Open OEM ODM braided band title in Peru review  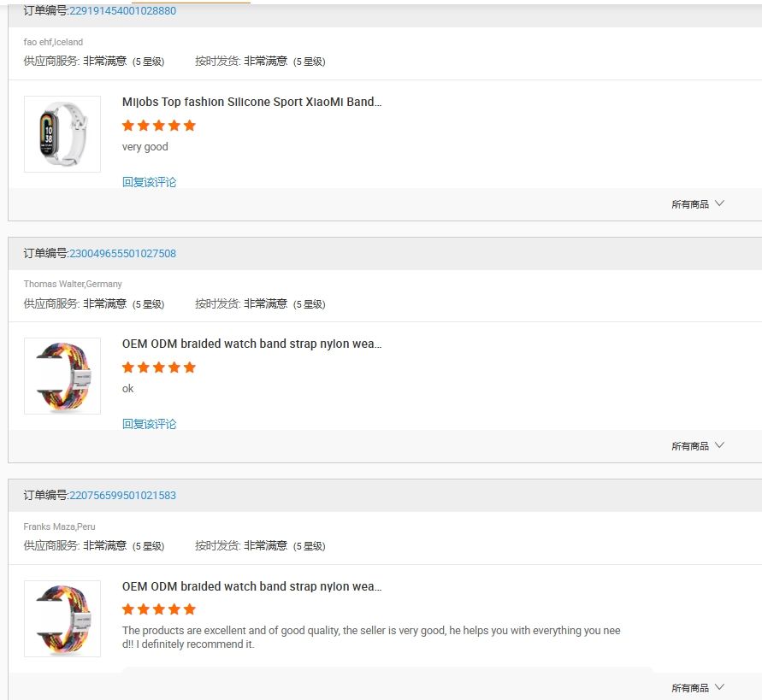tap(251, 586)
